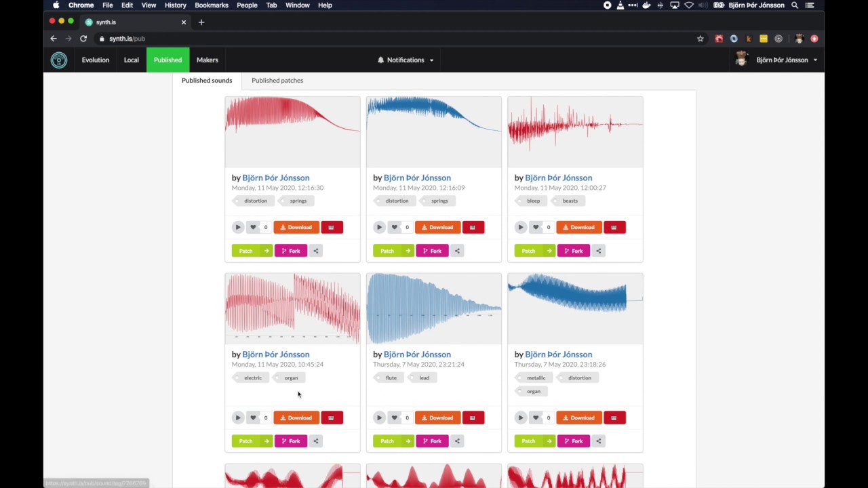Image resolution: width=868 pixels, height=488 pixels.
Task: Play the sound from 12:16:09
Action: point(379,227)
